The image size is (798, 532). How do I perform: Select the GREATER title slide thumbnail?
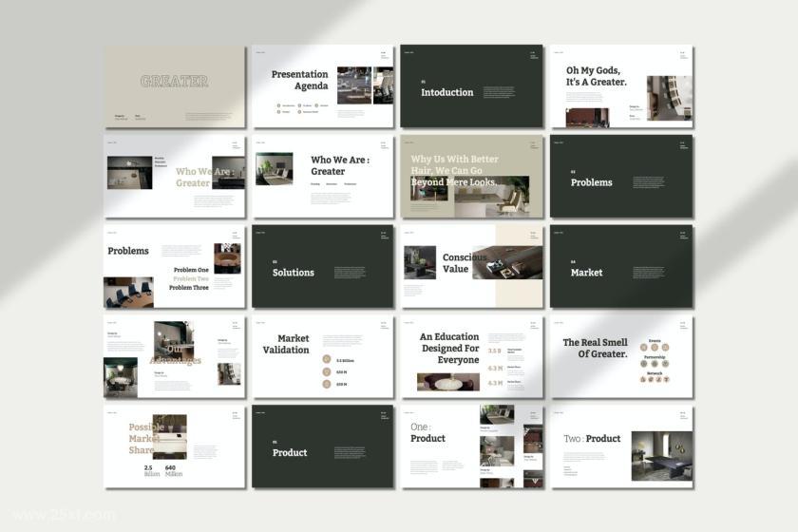[x=175, y=86]
